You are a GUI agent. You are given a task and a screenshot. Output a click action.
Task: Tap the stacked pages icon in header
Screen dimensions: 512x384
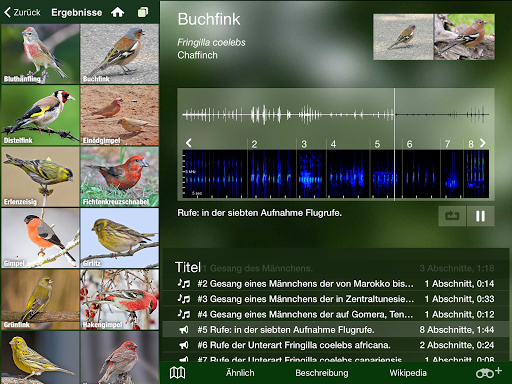pos(143,12)
